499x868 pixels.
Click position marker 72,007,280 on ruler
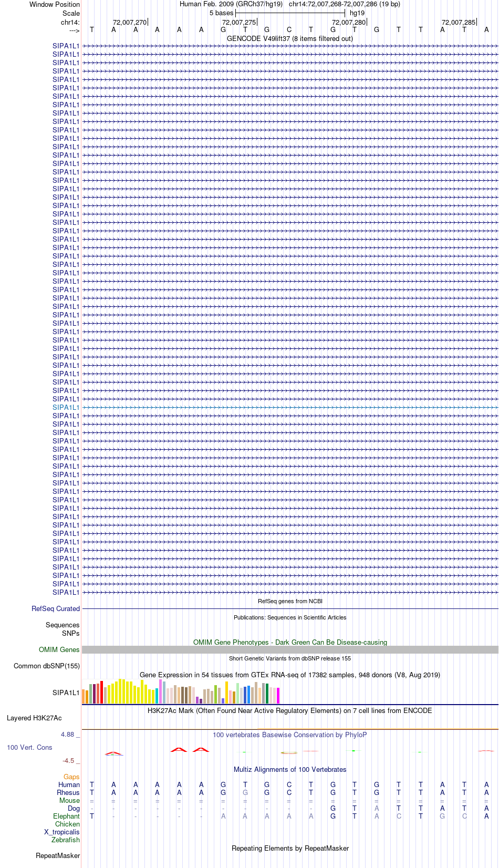[349, 22]
